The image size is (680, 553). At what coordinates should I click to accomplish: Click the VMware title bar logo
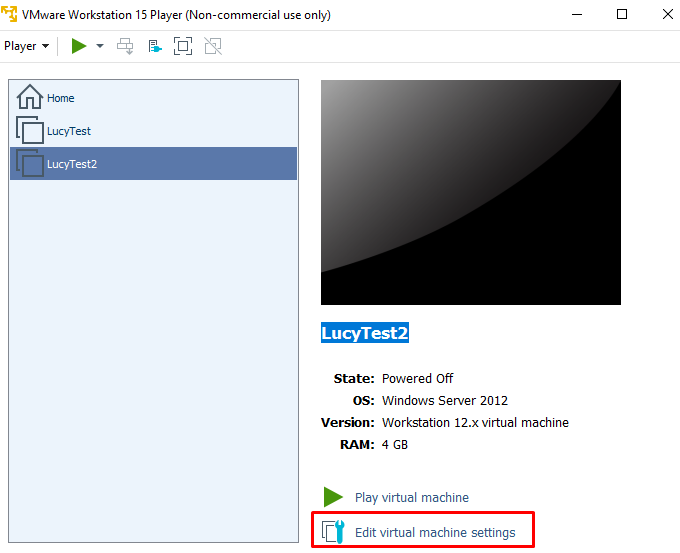pyautogui.click(x=9, y=14)
